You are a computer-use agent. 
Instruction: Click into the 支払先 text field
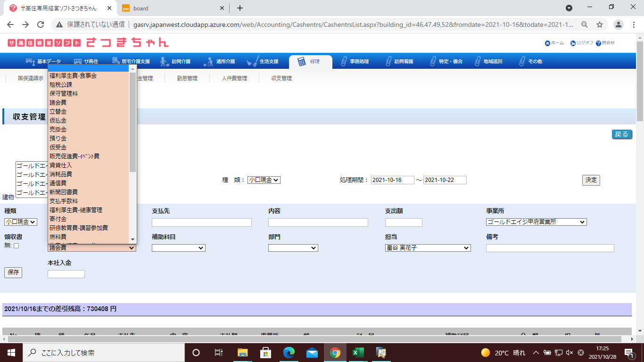[201, 222]
